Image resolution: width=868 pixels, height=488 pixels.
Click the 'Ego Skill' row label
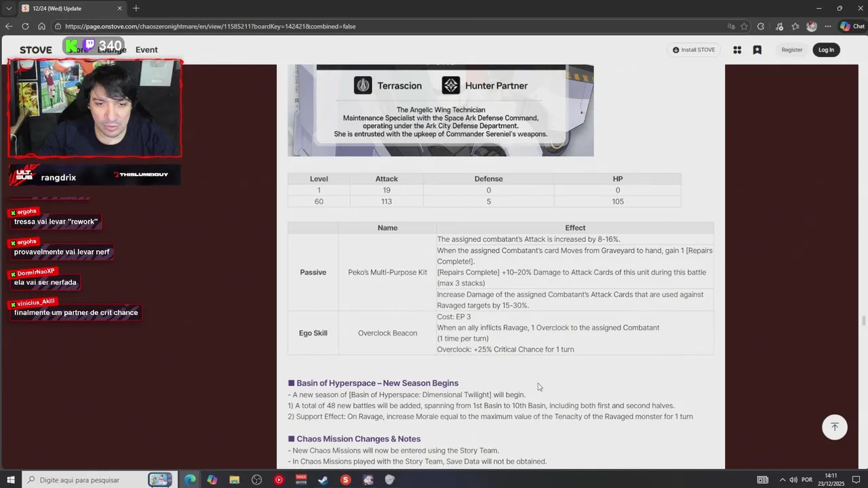click(x=313, y=333)
